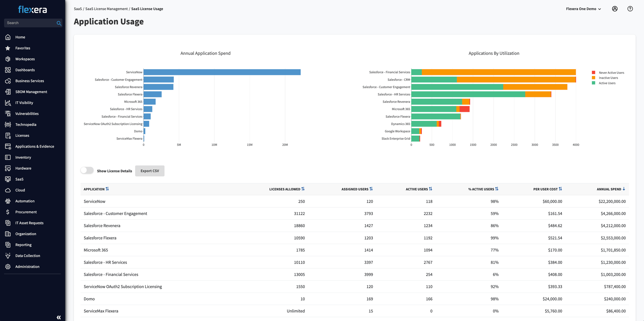The image size is (644, 321).
Task: Open the user account profile icon
Action: [615, 9]
